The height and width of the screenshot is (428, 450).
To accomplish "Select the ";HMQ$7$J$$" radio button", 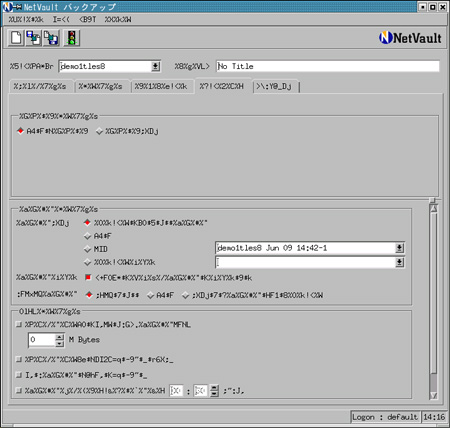I will 89,295.
